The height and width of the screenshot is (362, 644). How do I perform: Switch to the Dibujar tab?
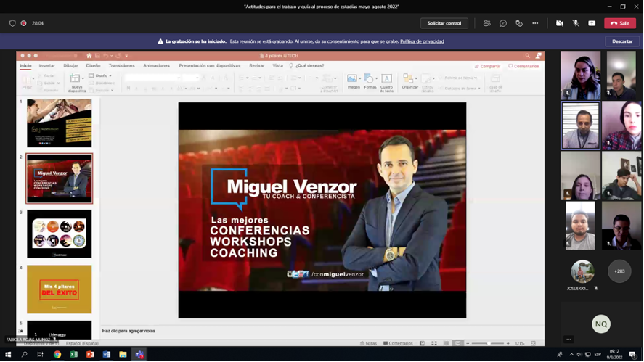pyautogui.click(x=70, y=66)
